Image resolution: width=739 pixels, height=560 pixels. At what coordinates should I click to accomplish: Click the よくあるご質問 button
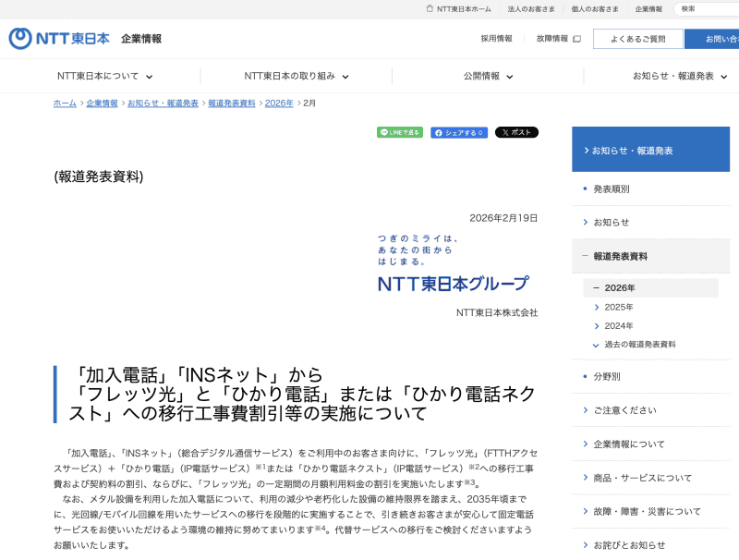click(x=638, y=39)
